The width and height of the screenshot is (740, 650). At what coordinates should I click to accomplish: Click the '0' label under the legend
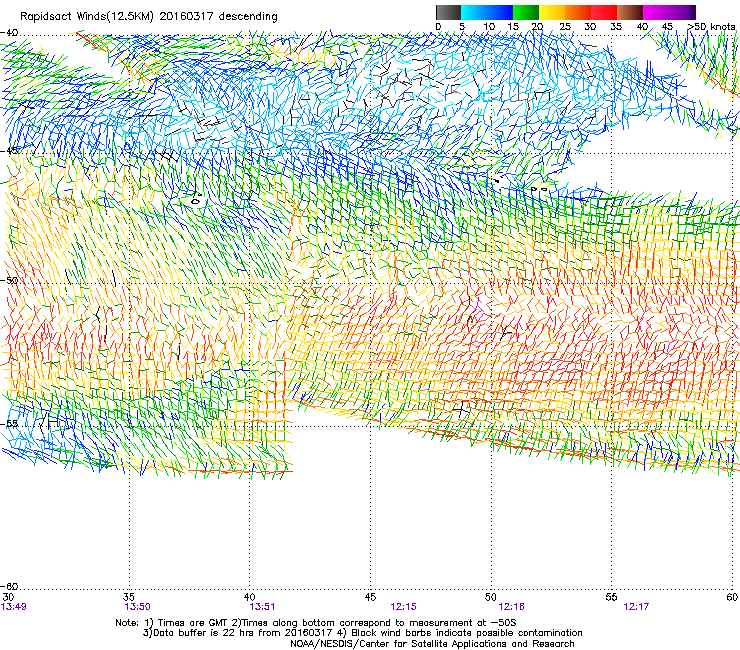click(438, 27)
